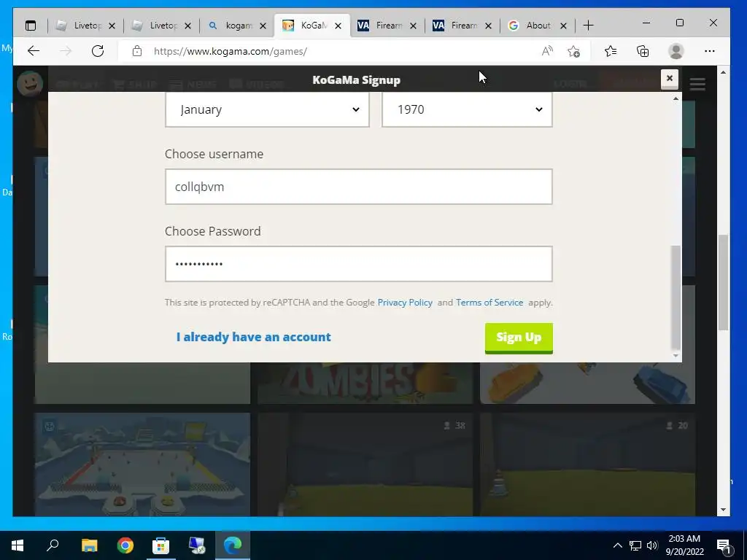This screenshot has width=747, height=560.
Task: Reload the page with the refresh icon
Action: 98,51
